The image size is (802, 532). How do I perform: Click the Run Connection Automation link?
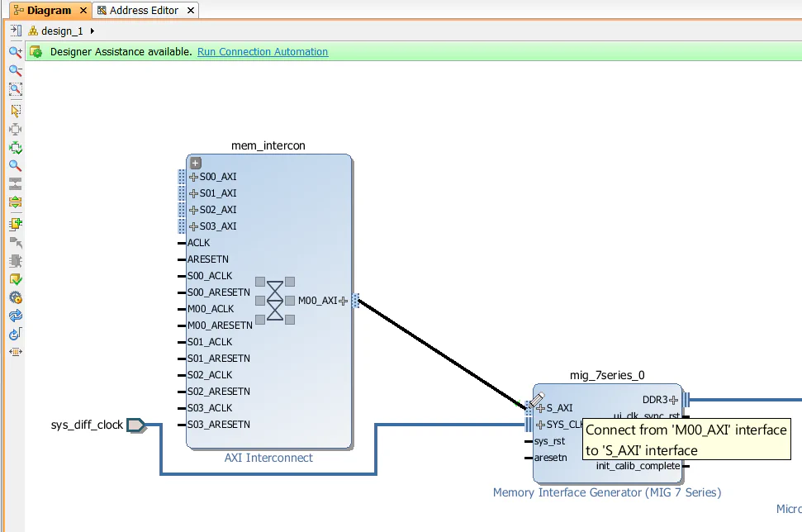[x=263, y=51]
